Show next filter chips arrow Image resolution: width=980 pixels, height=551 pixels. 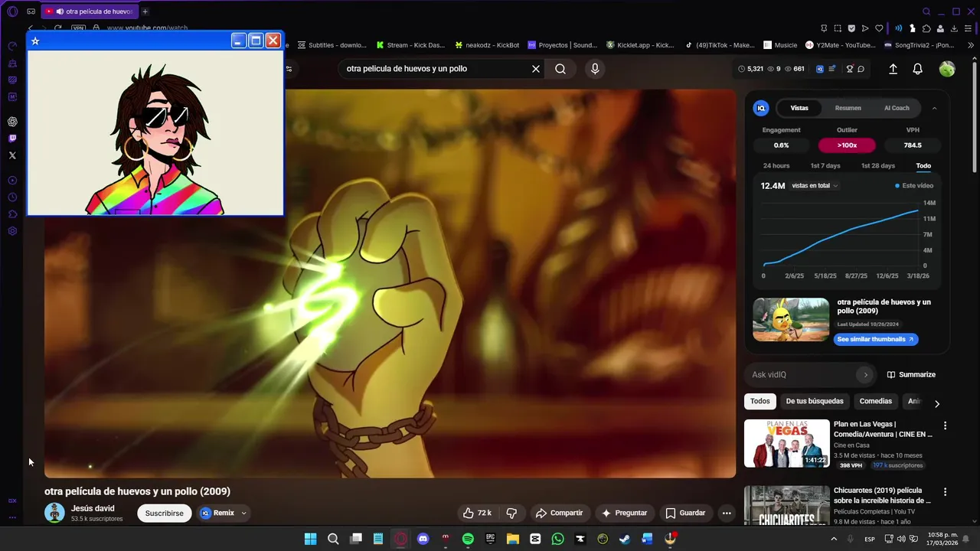point(936,403)
